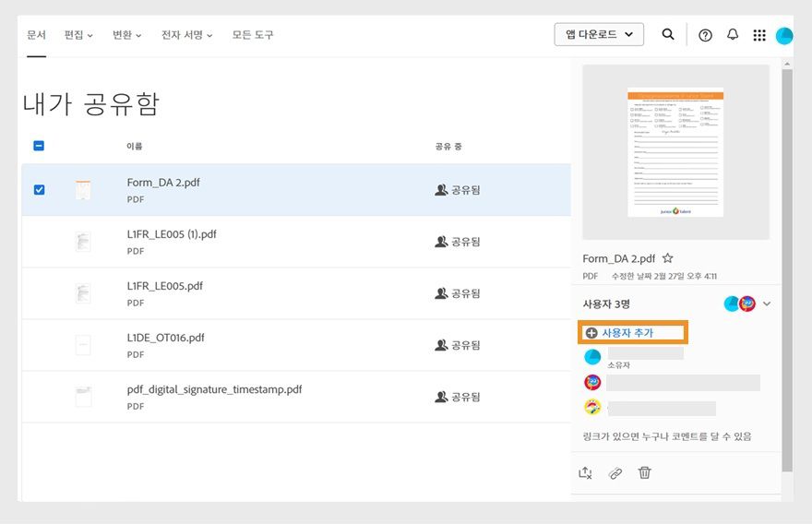This screenshot has height=524, width=812.
Task: Toggle the select-all checkbox in header
Action: click(x=39, y=146)
